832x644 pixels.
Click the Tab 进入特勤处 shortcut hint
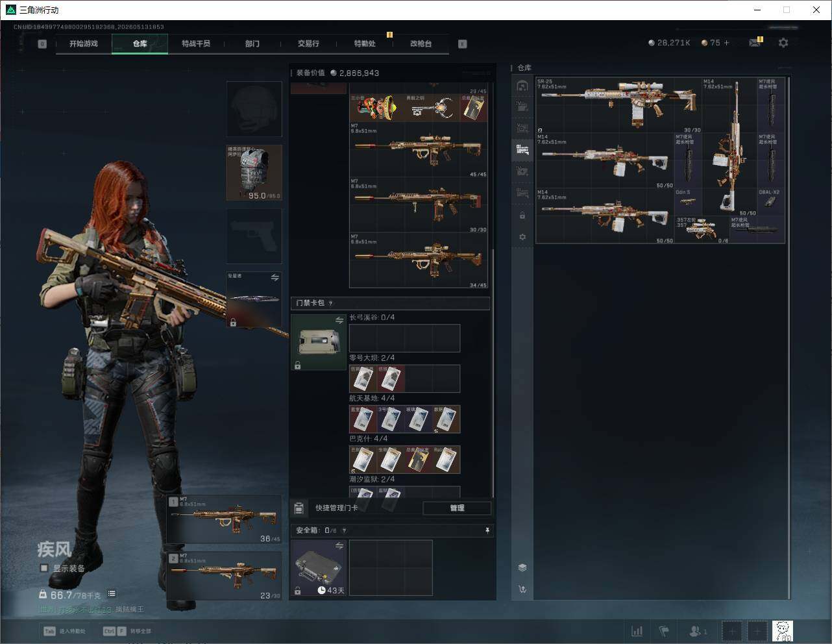pos(64,631)
